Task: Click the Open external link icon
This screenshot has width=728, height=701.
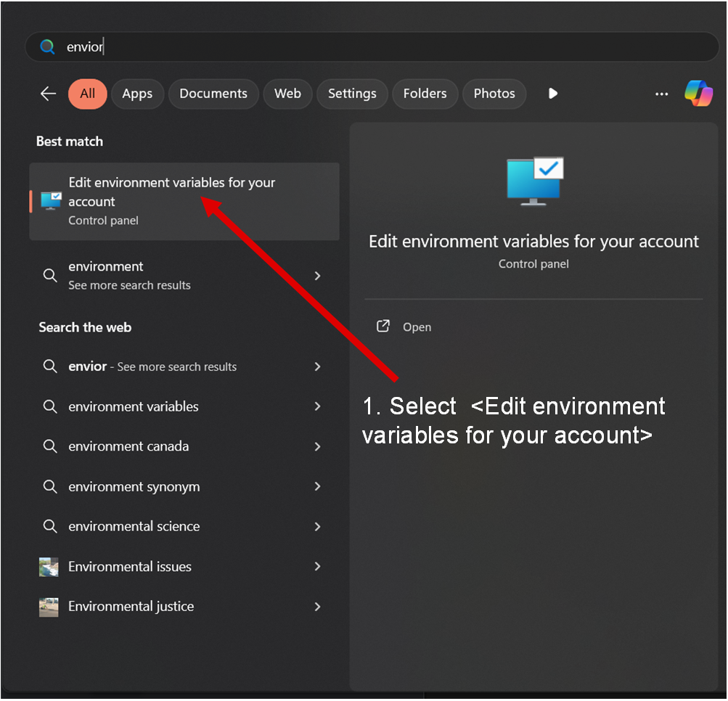Action: click(383, 327)
